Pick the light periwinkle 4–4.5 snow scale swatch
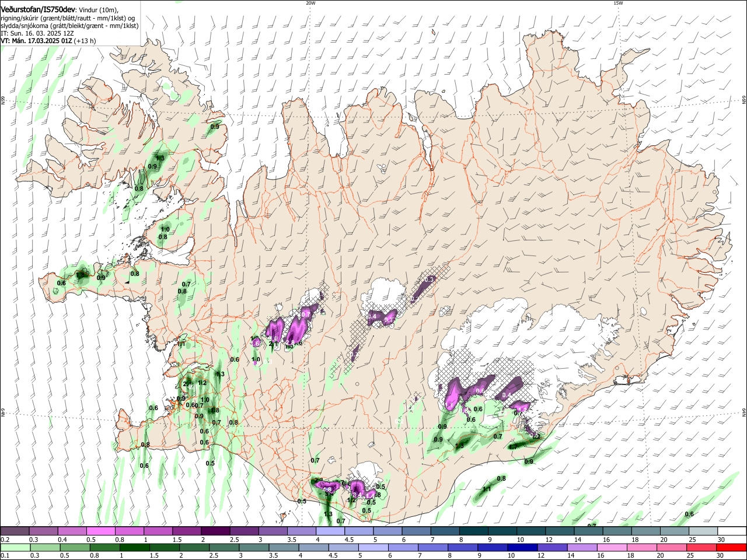The height and width of the screenshot is (560, 747). tap(330, 531)
